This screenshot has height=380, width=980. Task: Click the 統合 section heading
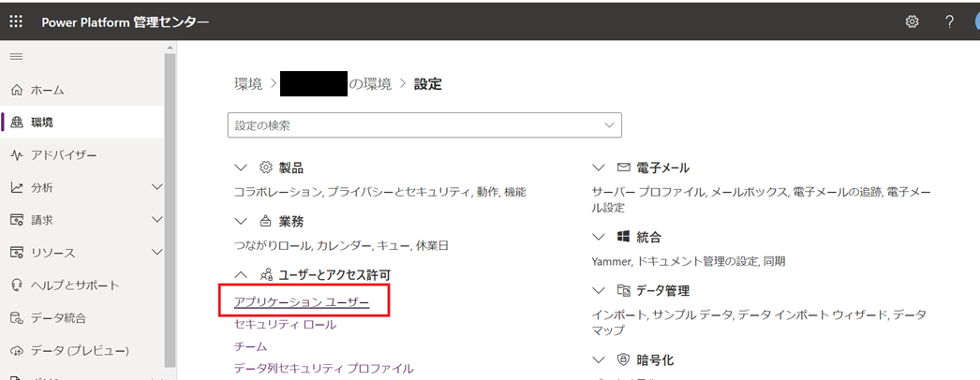[648, 237]
